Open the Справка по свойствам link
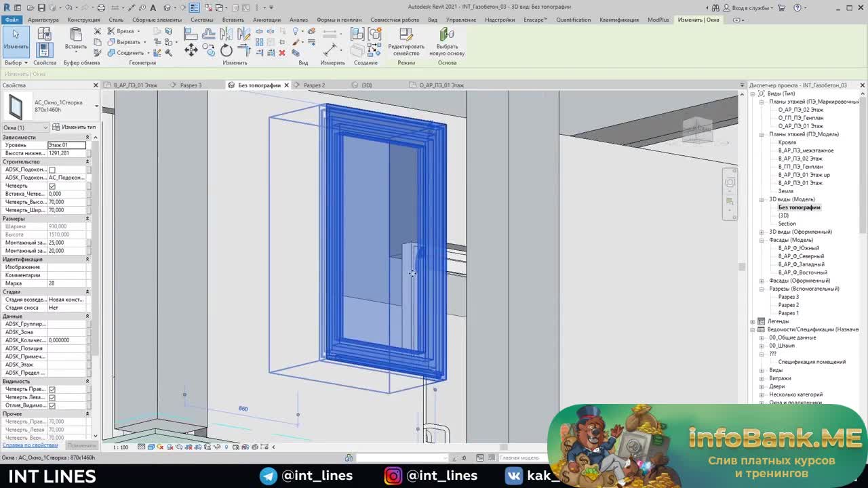 tap(31, 445)
